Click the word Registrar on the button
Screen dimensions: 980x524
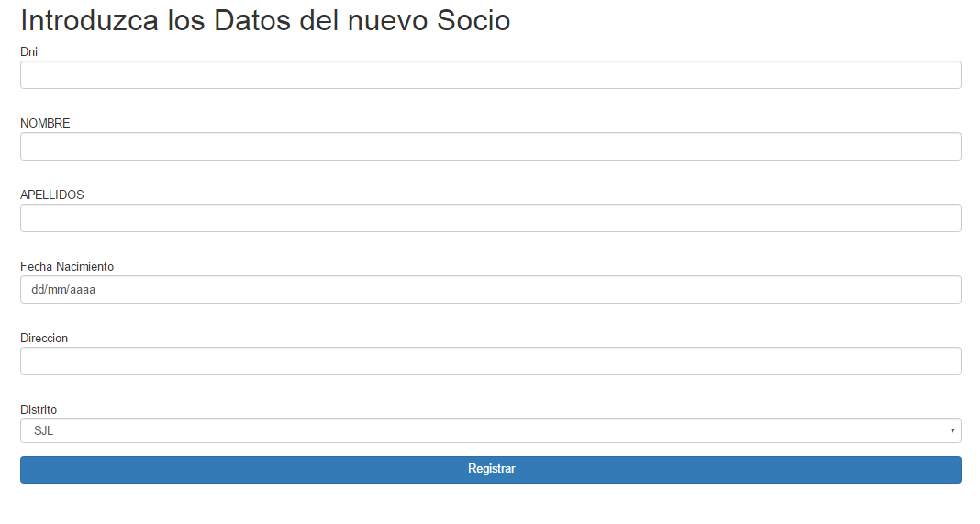click(491, 469)
